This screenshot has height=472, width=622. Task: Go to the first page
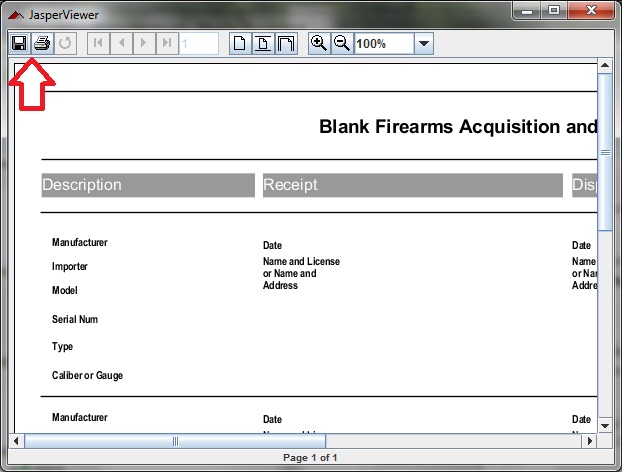tap(97, 43)
